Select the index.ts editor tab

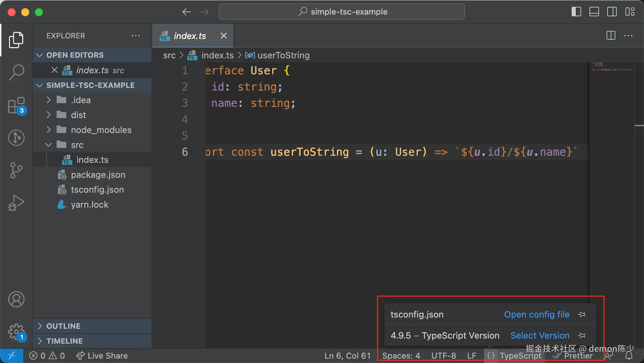(x=190, y=36)
